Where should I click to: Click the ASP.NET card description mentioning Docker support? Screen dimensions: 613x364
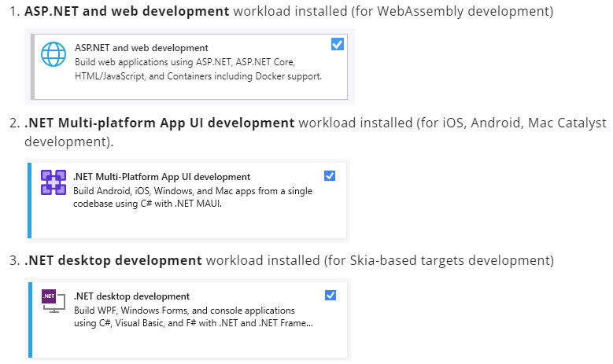tap(198, 69)
